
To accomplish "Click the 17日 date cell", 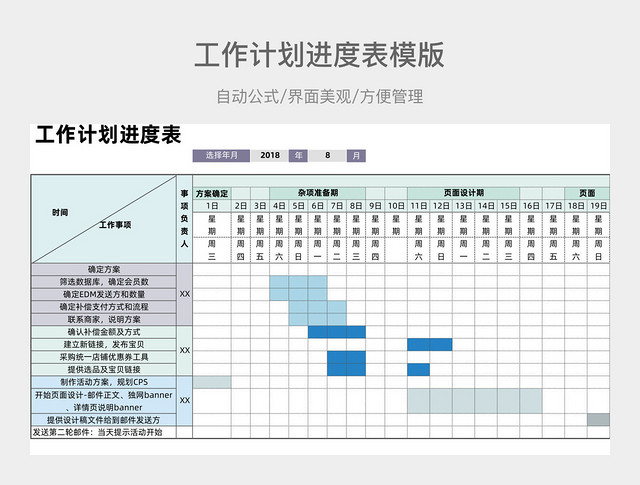I will [553, 206].
